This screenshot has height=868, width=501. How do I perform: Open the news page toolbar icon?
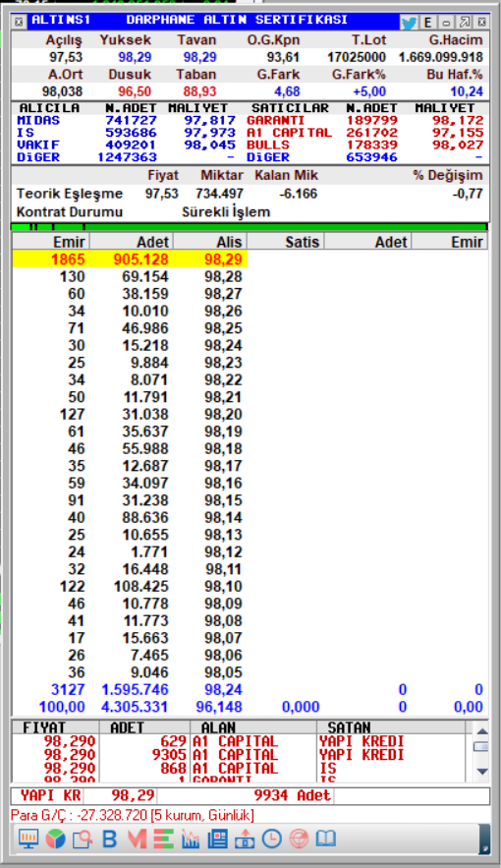217,839
